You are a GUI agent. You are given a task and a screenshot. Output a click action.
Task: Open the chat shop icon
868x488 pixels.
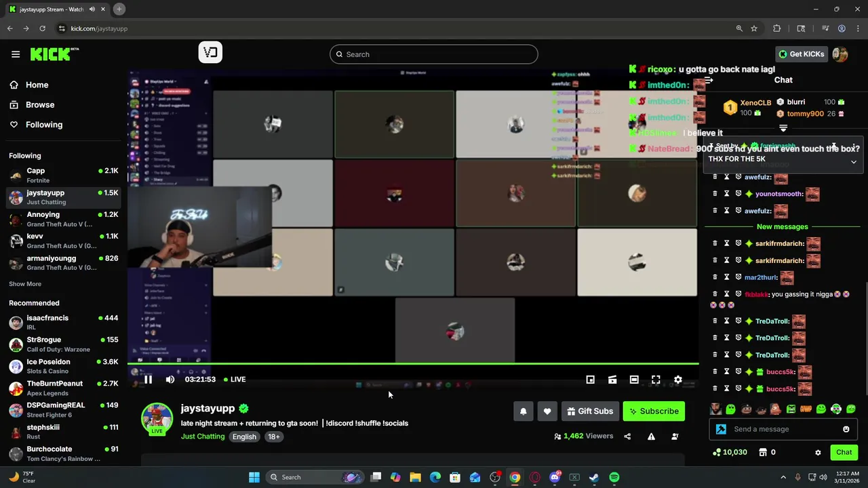(x=763, y=452)
